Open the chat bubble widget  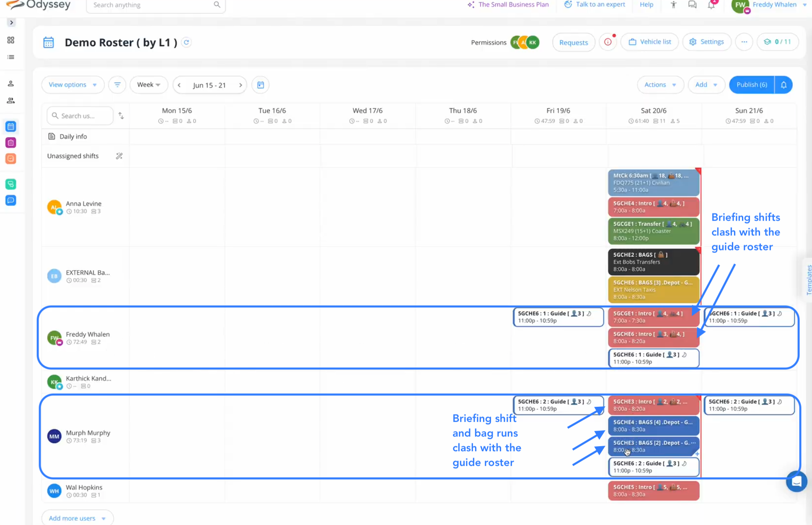796,481
